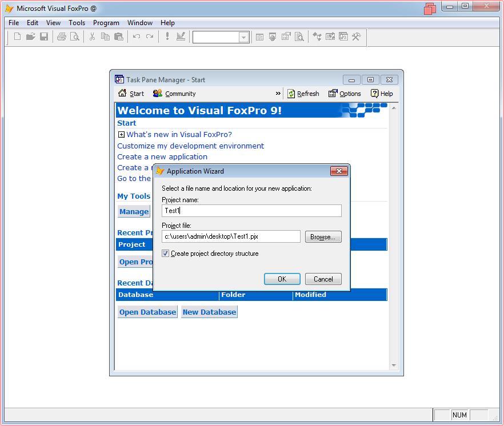Click the Modify Form toolbar icon
Viewport: 504px width, 426px height.
coord(181,37)
